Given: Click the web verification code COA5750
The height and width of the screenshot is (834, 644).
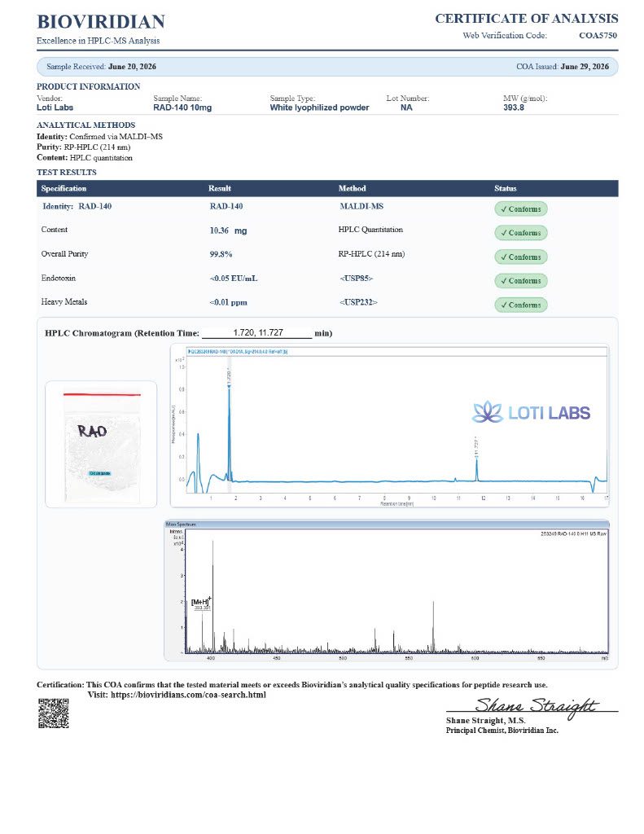Looking at the screenshot, I should pyautogui.click(x=598, y=36).
